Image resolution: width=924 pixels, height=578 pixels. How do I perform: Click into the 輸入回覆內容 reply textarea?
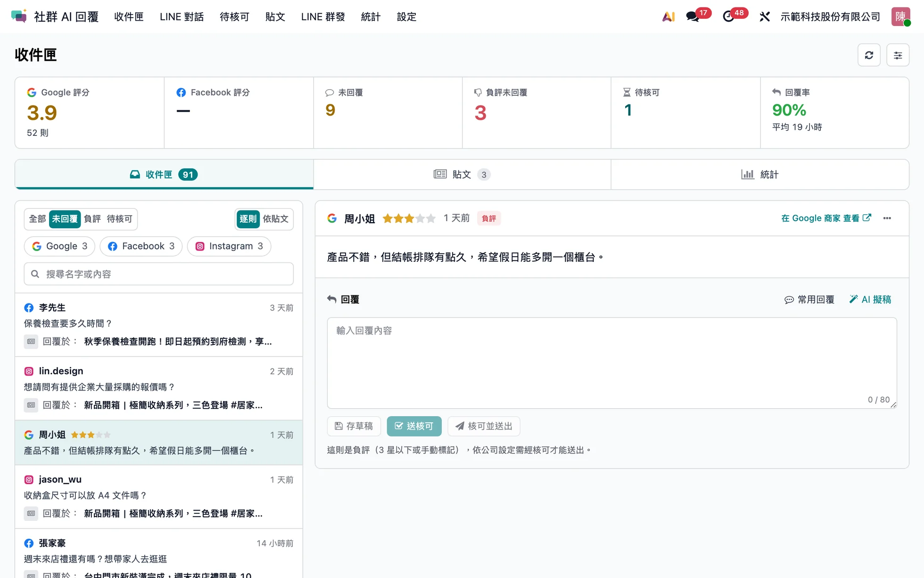pyautogui.click(x=612, y=363)
